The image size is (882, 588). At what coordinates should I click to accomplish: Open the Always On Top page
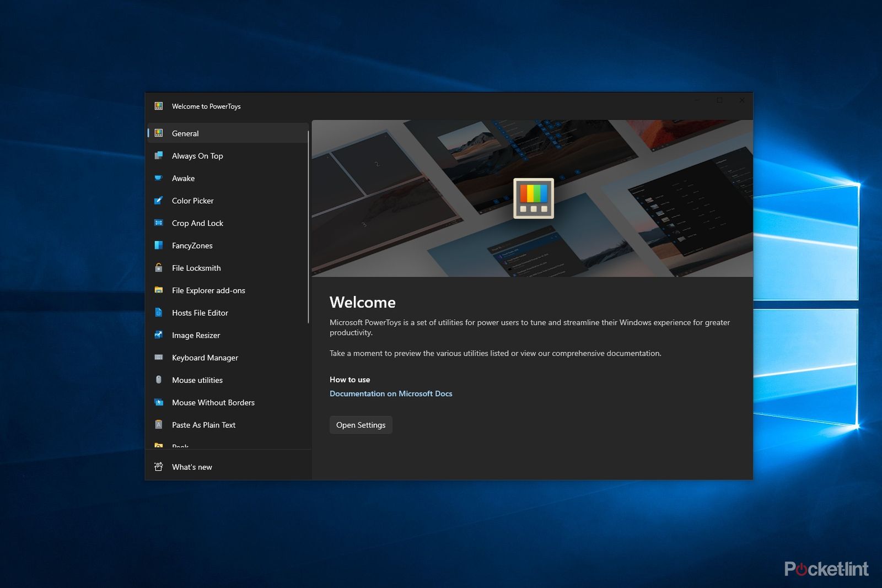[x=227, y=155]
